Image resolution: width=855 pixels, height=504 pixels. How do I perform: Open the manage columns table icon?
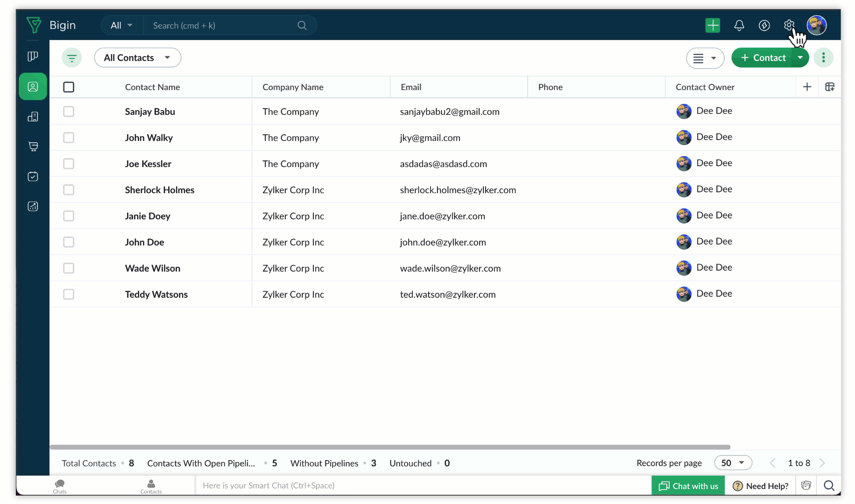click(830, 87)
